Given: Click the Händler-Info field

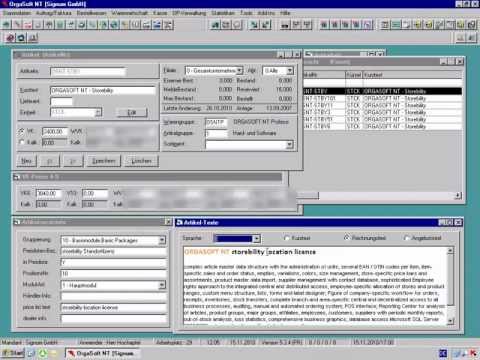Looking at the screenshot, I should point(113,296).
